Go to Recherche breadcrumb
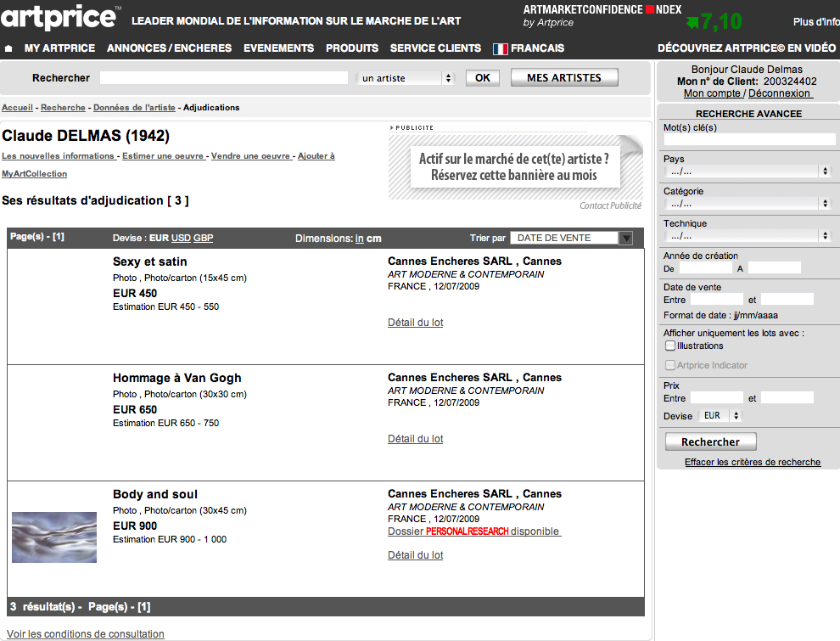Viewport: 840px width, 641px height. [63, 108]
